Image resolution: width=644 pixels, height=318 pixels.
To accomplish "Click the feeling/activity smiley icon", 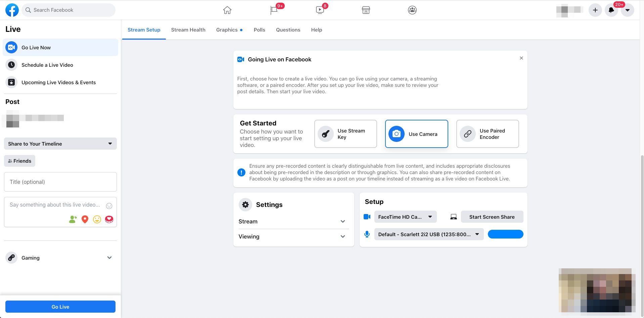I will point(97,219).
